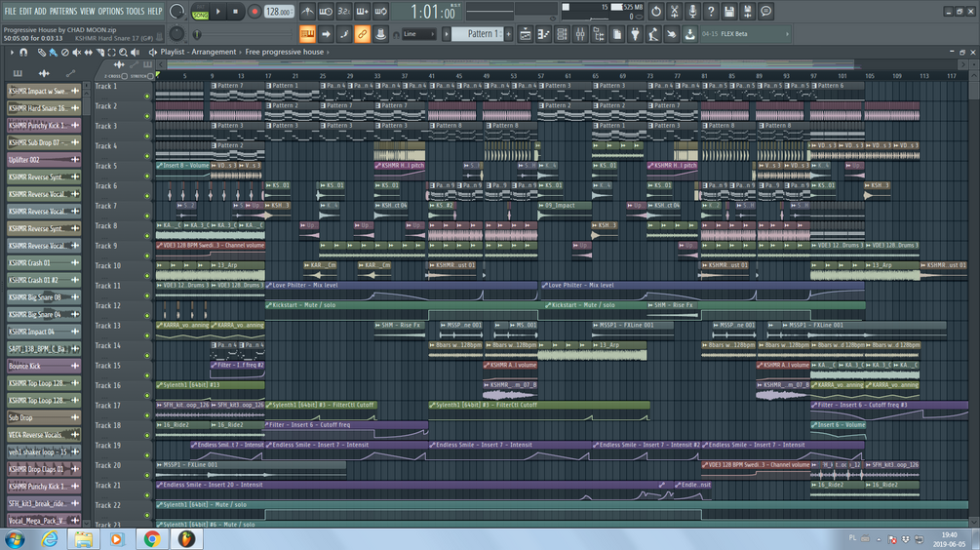Open the FILE menu
Image resolution: width=980 pixels, height=550 pixels.
[10, 12]
